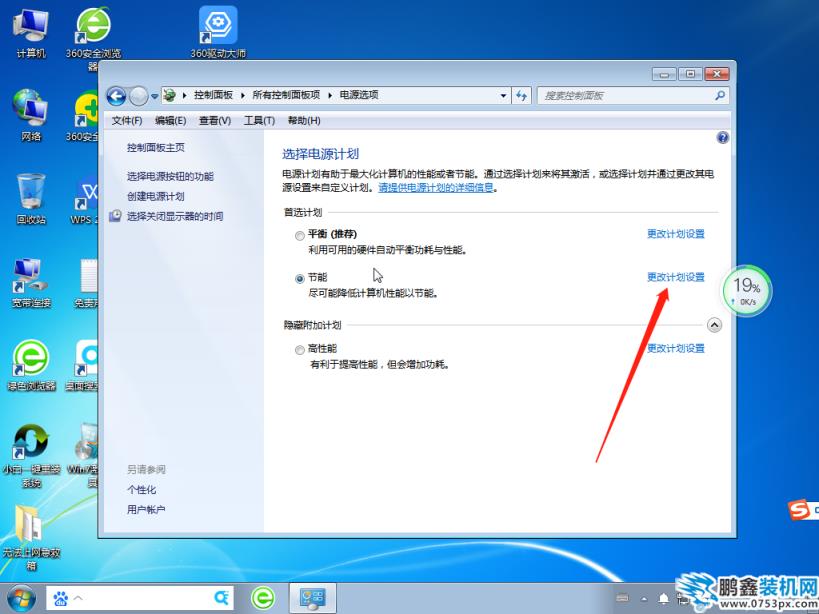
Task: Select the 360安全浏览器 desktop icon
Action: [93, 39]
